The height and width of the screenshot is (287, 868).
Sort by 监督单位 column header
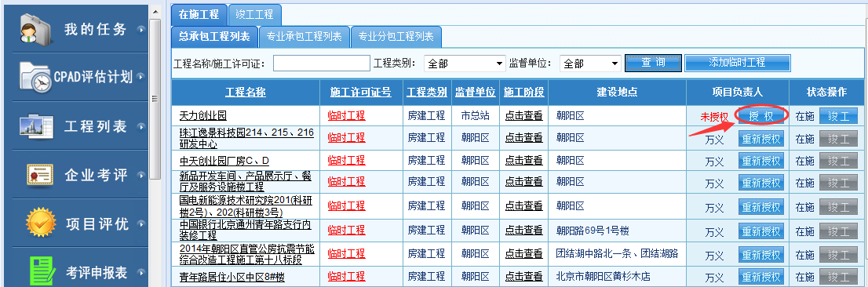pos(475,93)
